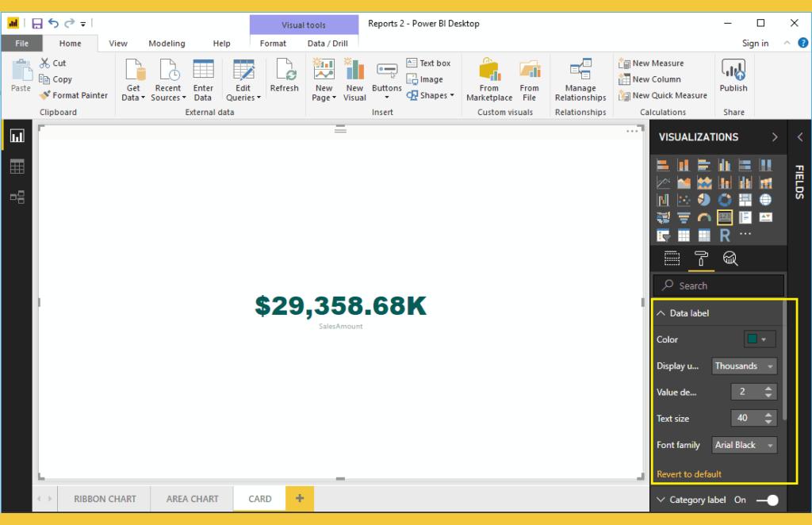Add a new page with plus button
812x525 pixels.
pyautogui.click(x=299, y=499)
